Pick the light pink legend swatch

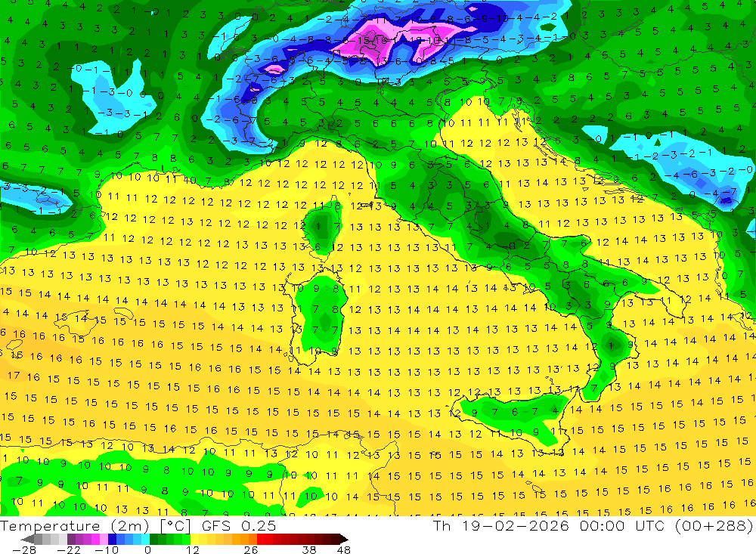point(104,539)
